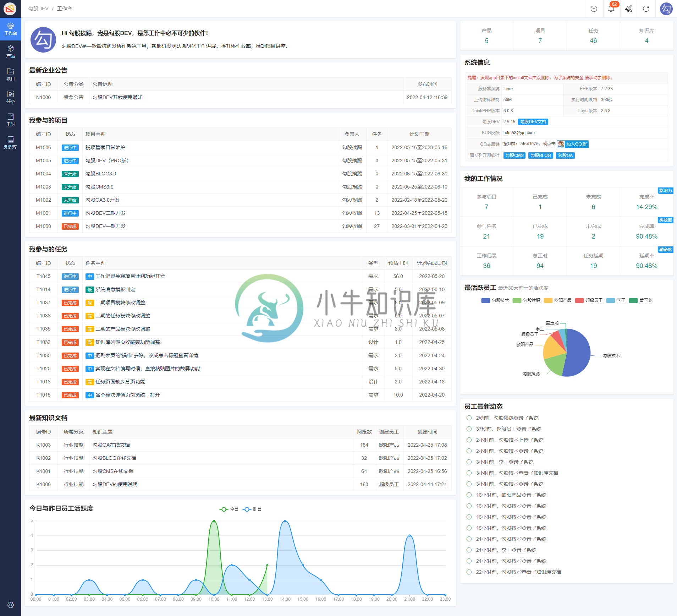This screenshot has width=677, height=616.
Task: Click the large 勾 avatar in welcome card
Action: click(43, 40)
